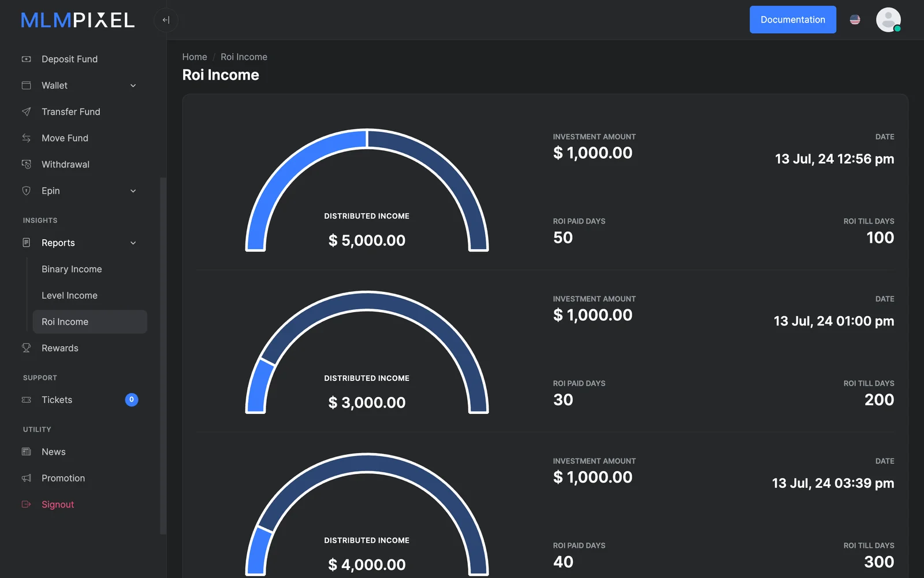
Task: Click the Tickets icon in sidebar
Action: tap(26, 400)
